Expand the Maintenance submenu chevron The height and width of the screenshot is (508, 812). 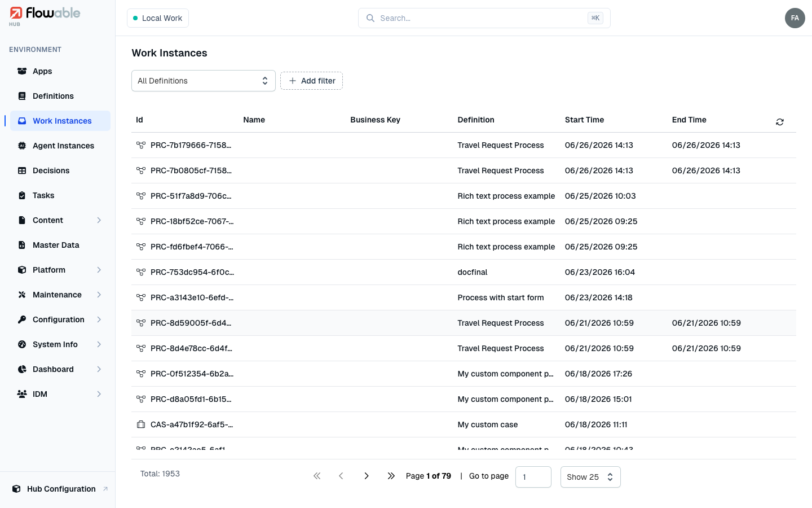pyautogui.click(x=99, y=295)
